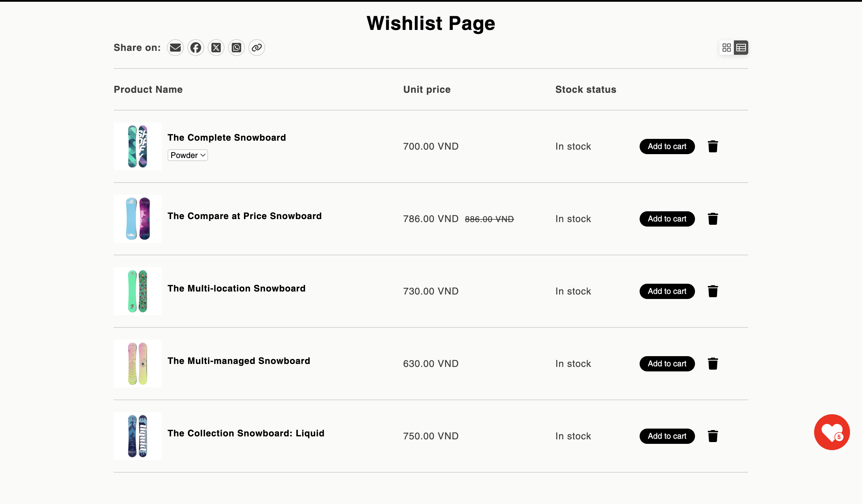Click the Wishlist Page heading link
The width and height of the screenshot is (862, 504).
[431, 23]
